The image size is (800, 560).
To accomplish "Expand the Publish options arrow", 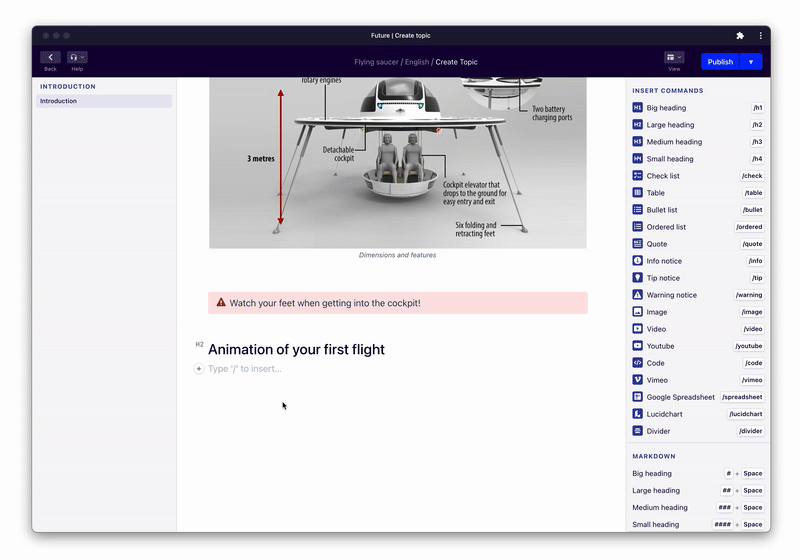I will point(751,62).
